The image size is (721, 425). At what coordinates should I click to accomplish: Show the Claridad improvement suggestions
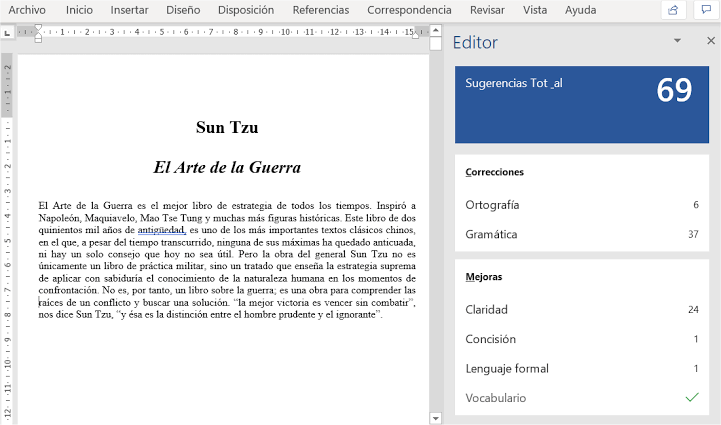[x=582, y=310]
